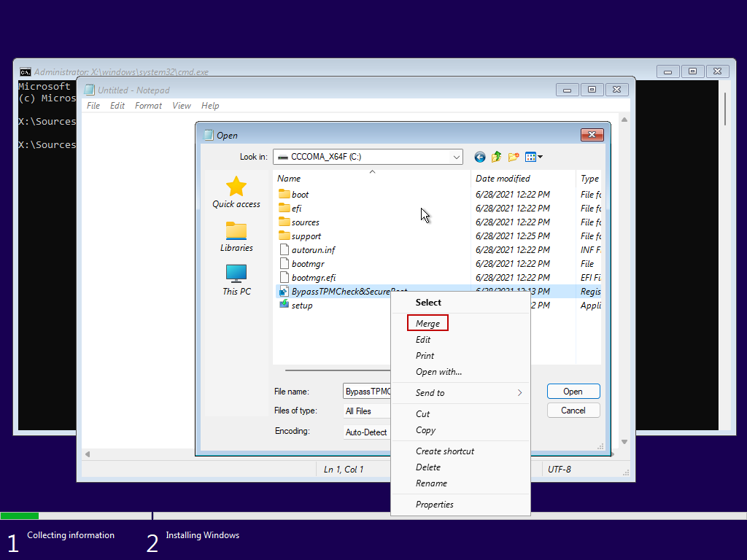Choose Copy from the context menu
This screenshot has height=560, width=747.
(x=425, y=430)
